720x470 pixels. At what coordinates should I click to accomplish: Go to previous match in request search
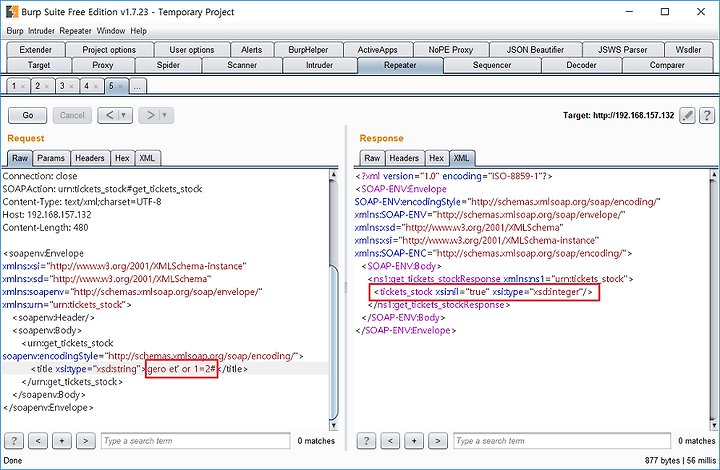click(38, 441)
